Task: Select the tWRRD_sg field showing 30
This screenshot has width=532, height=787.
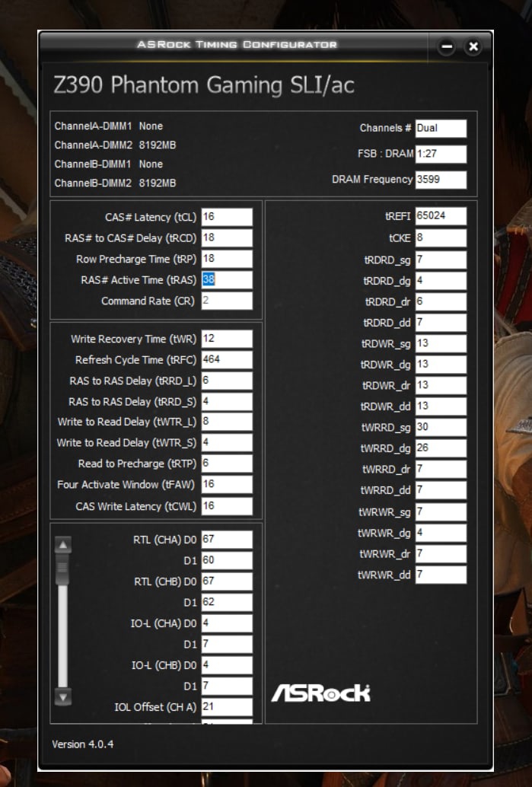Action: pos(441,428)
